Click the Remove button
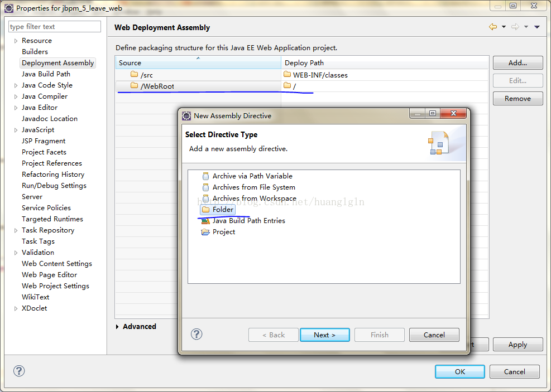 pyautogui.click(x=518, y=99)
